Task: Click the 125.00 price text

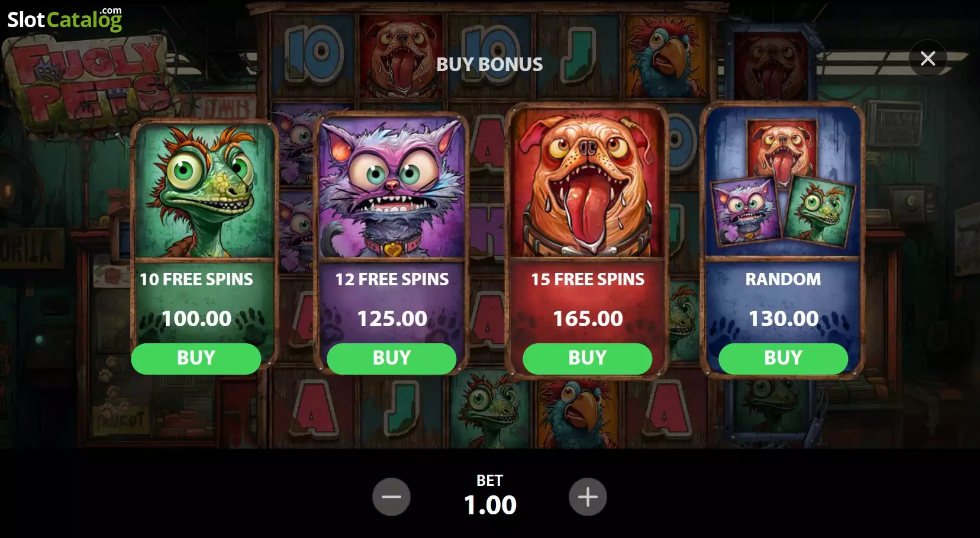Action: click(392, 319)
